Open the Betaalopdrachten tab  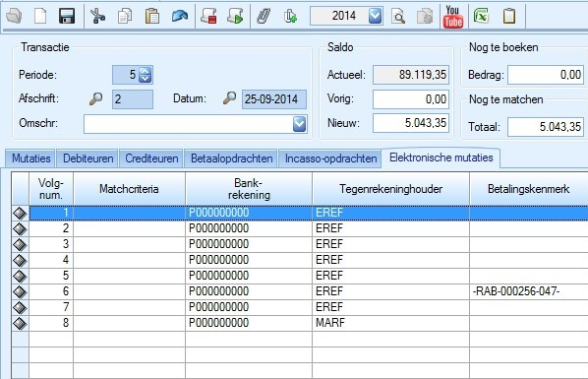231,158
